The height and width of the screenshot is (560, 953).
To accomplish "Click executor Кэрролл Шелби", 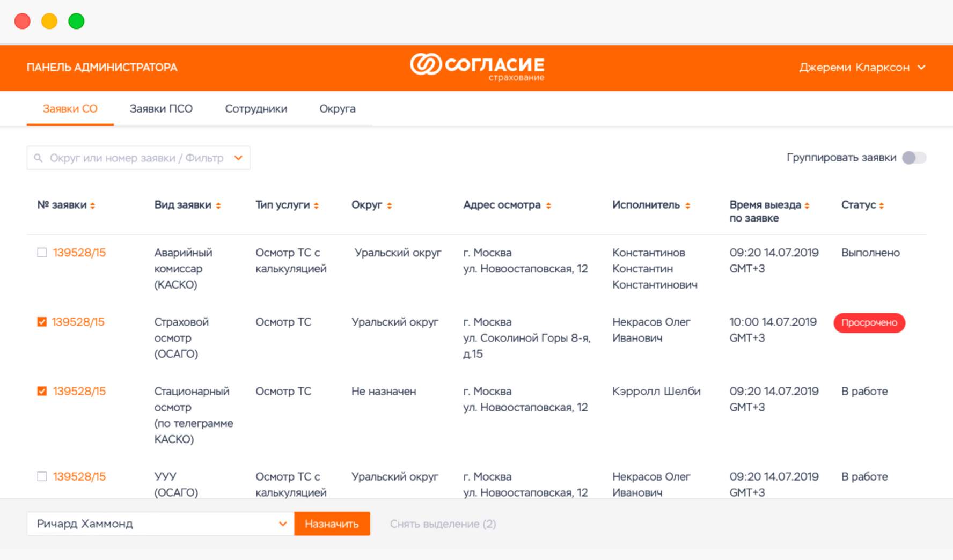I will pyautogui.click(x=656, y=391).
